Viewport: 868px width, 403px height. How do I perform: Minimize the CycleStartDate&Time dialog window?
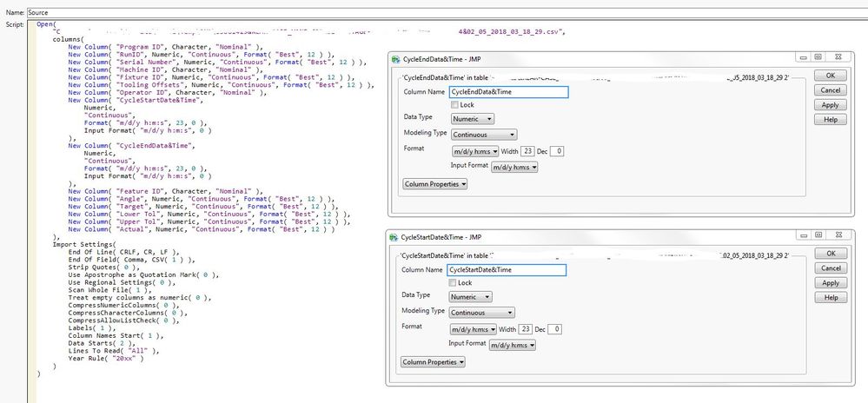click(805, 235)
